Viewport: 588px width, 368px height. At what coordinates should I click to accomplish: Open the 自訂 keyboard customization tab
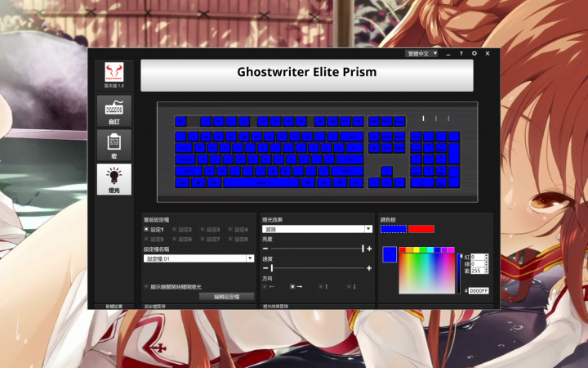[x=114, y=110]
